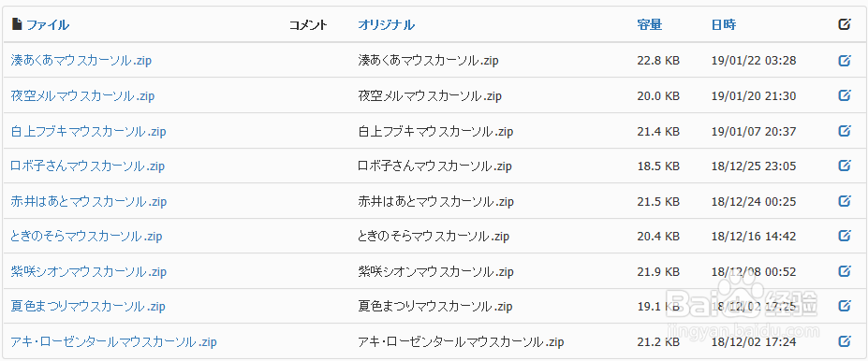The image size is (868, 361).
Task: Download アキ・ローゼンタールマウスカーソル.zip file link
Action: [113, 342]
